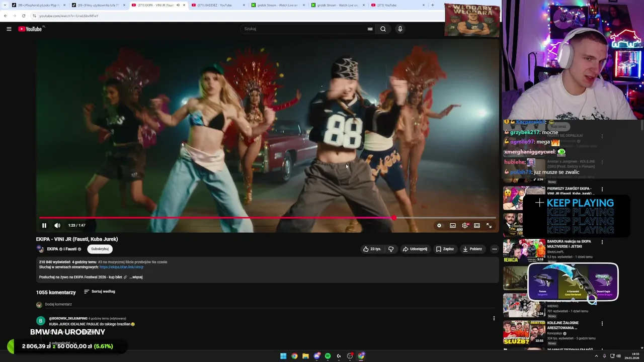Open menu for PIERWSZY ZAWÓD? suggested video

[602, 190]
